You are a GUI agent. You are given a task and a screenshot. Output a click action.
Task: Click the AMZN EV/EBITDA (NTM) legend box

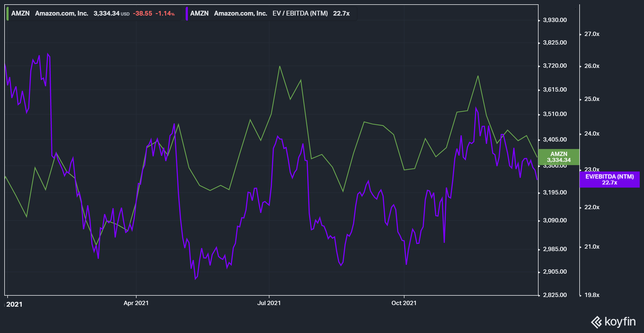coord(271,13)
